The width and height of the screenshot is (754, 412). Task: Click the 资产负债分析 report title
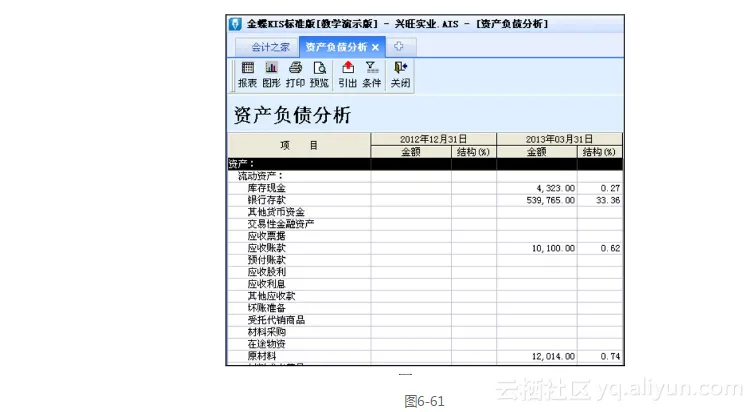click(x=292, y=115)
